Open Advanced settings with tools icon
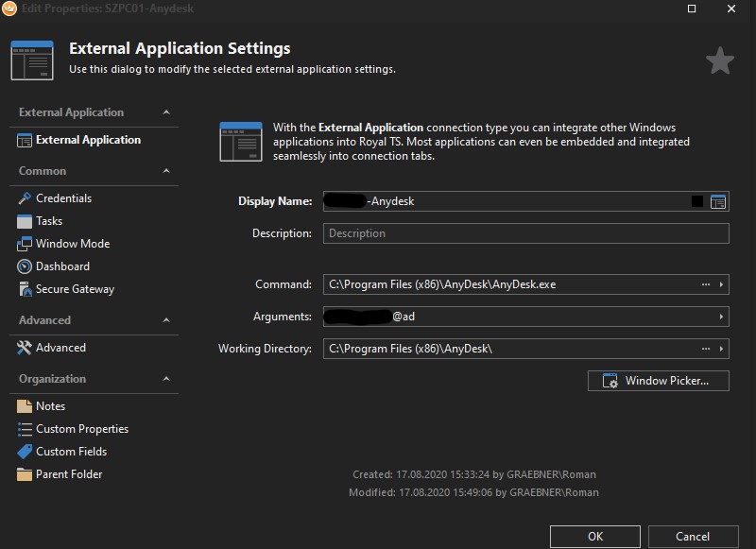 coord(60,348)
